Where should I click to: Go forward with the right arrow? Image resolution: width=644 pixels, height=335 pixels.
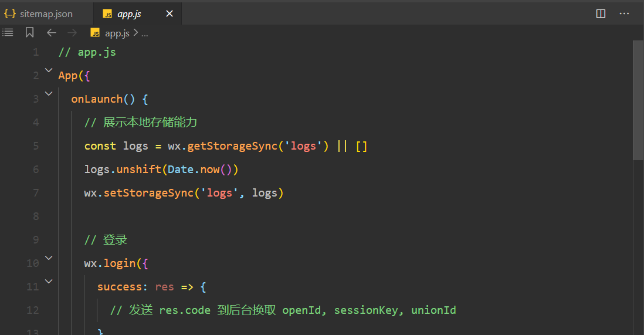(72, 32)
